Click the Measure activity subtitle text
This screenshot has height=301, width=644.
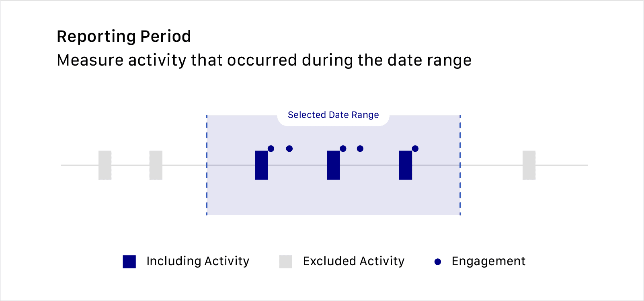click(264, 60)
